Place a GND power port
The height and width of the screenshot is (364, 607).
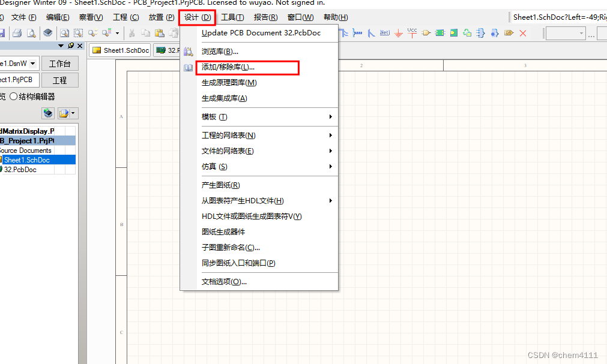399,33
